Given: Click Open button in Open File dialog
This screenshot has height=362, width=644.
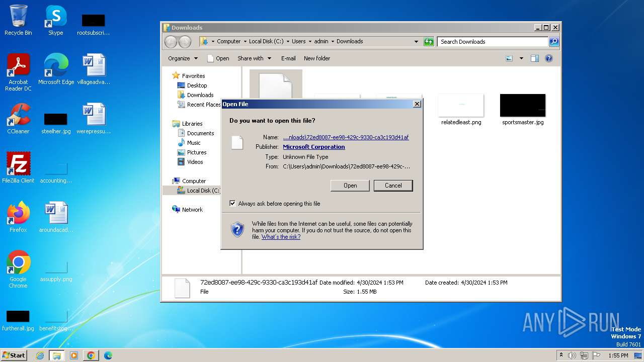Looking at the screenshot, I should (x=350, y=186).
